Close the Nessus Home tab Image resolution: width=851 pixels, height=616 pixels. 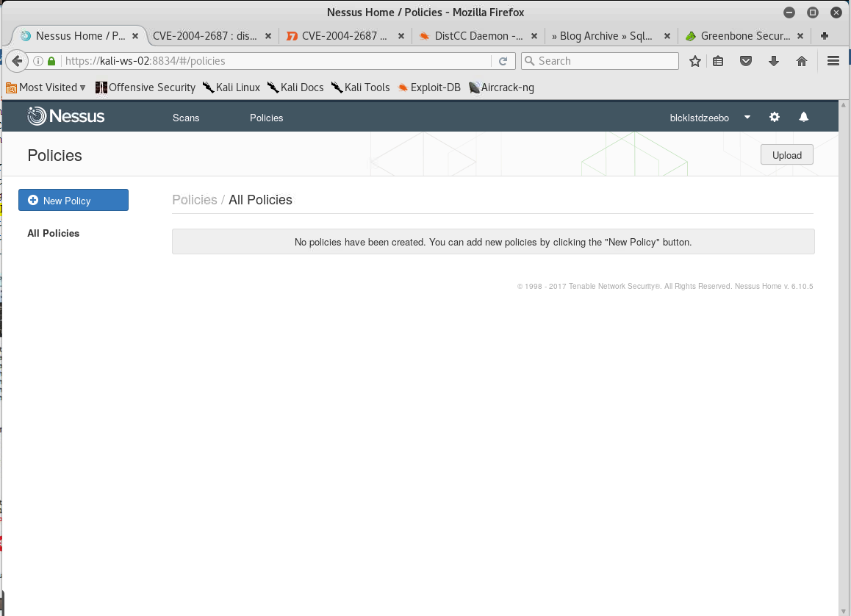point(135,36)
